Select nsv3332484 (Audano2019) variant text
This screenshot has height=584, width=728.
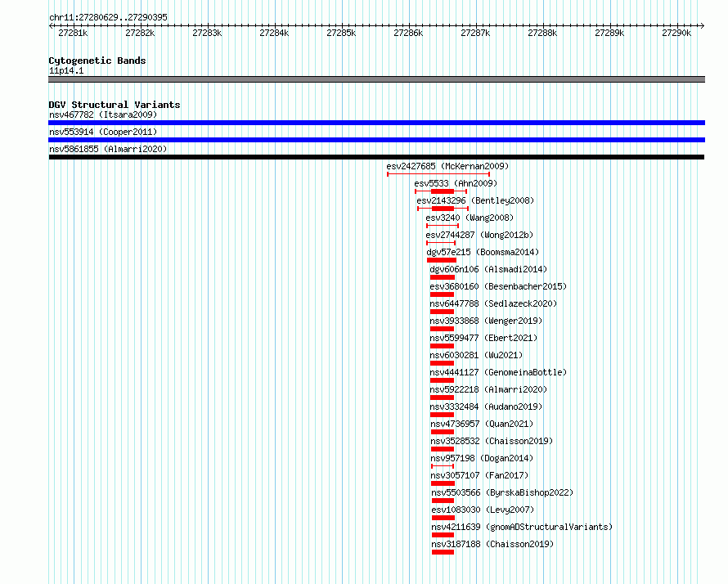(x=486, y=407)
